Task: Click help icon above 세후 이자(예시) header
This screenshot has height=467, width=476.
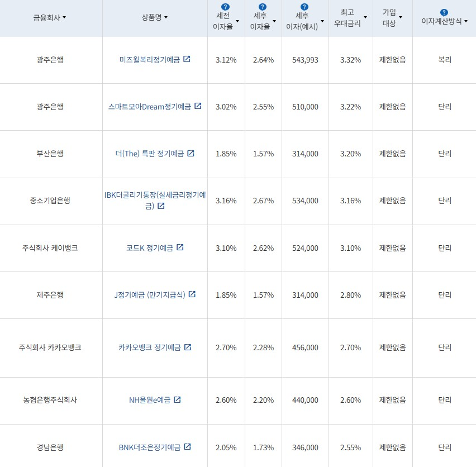Action: [x=304, y=7]
